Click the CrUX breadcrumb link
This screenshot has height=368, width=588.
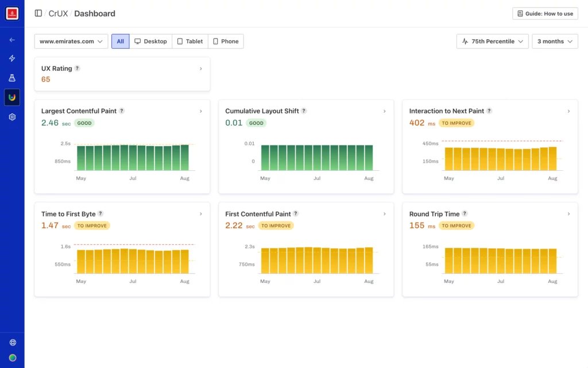pos(58,14)
